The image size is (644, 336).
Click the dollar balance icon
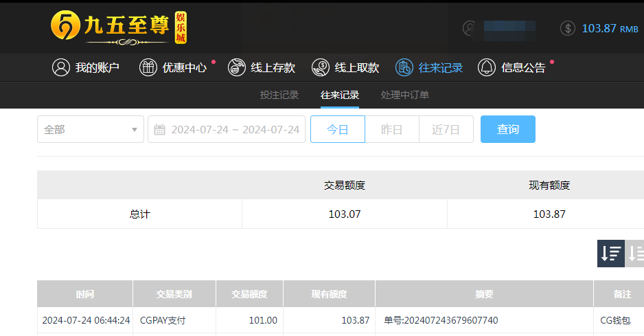[567, 28]
